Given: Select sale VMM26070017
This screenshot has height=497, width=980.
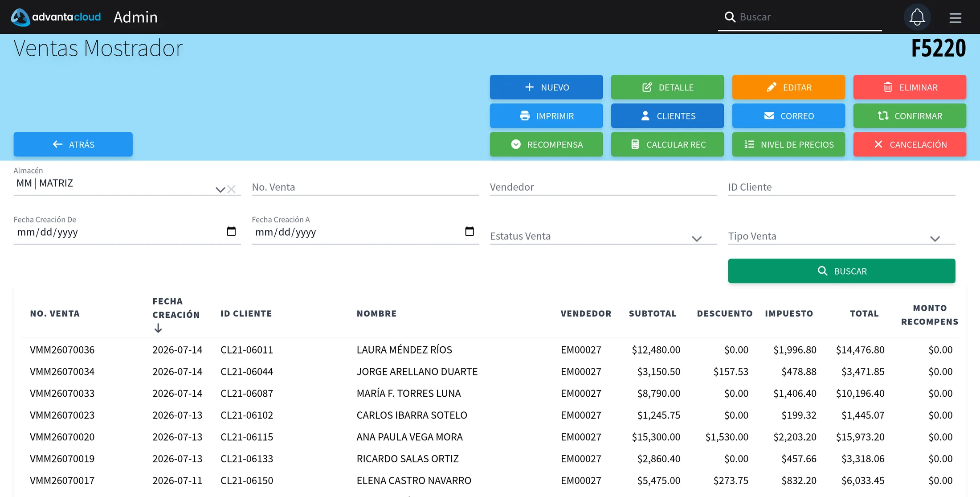Looking at the screenshot, I should coord(62,481).
